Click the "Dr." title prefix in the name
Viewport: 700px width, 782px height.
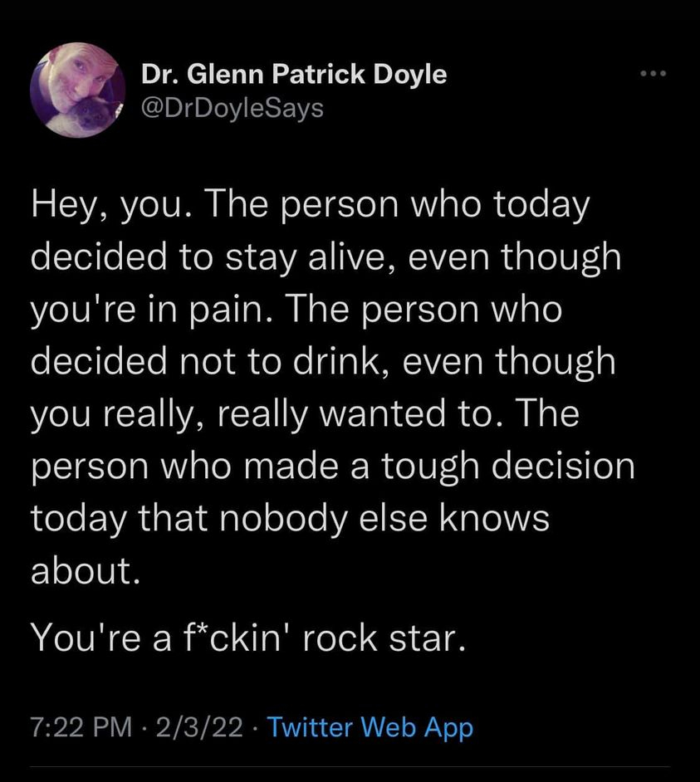[x=157, y=75]
